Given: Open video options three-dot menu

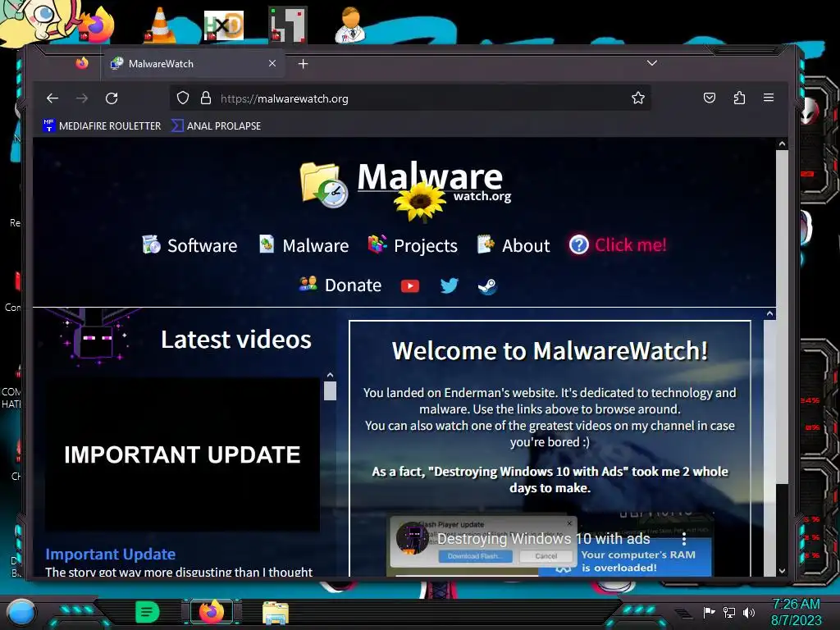Looking at the screenshot, I should click(683, 538).
